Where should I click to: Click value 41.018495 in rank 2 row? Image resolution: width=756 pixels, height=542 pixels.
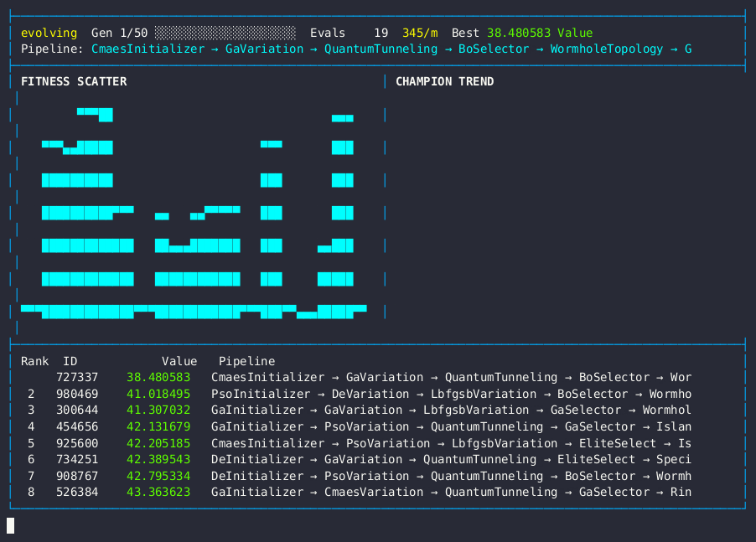(x=158, y=394)
